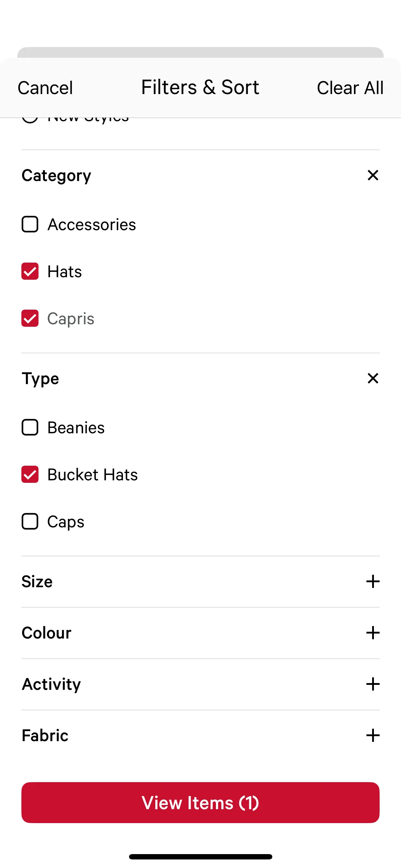Expand the Size filter plus icon
Screen dimensions: 401x868
pos(373,582)
